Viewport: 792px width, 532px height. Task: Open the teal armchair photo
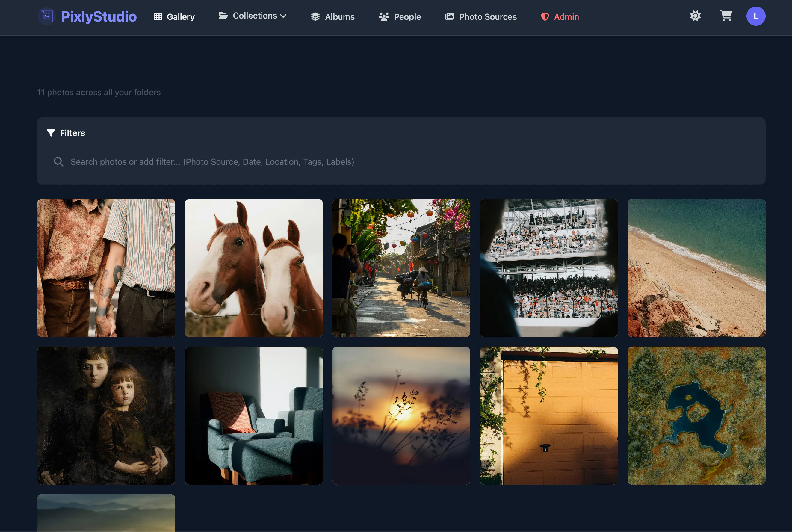coord(254,415)
